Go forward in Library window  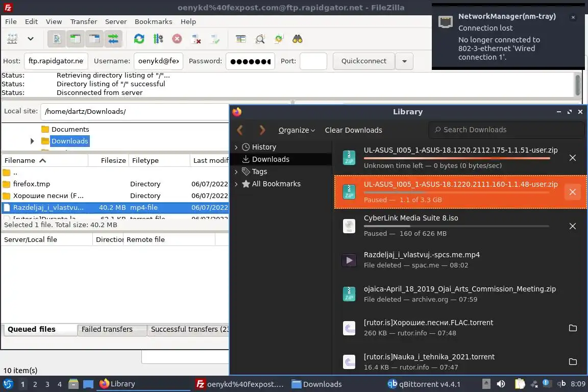[262, 130]
